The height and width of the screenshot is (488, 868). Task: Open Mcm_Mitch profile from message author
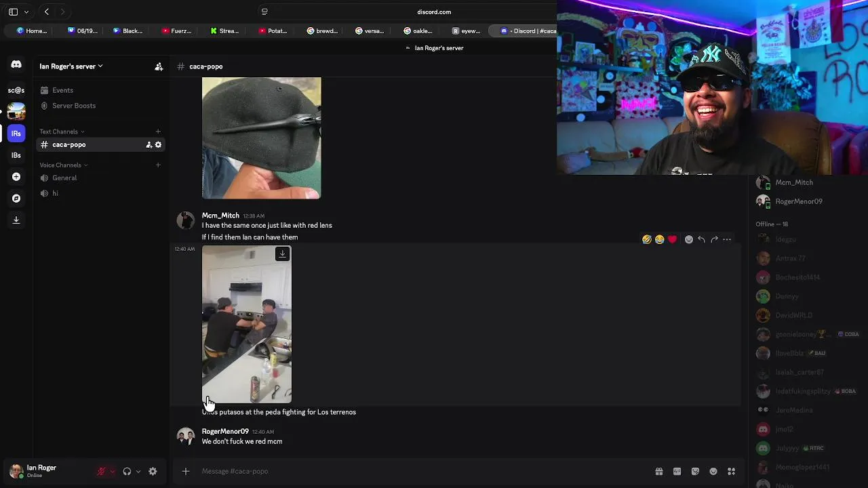(220, 216)
